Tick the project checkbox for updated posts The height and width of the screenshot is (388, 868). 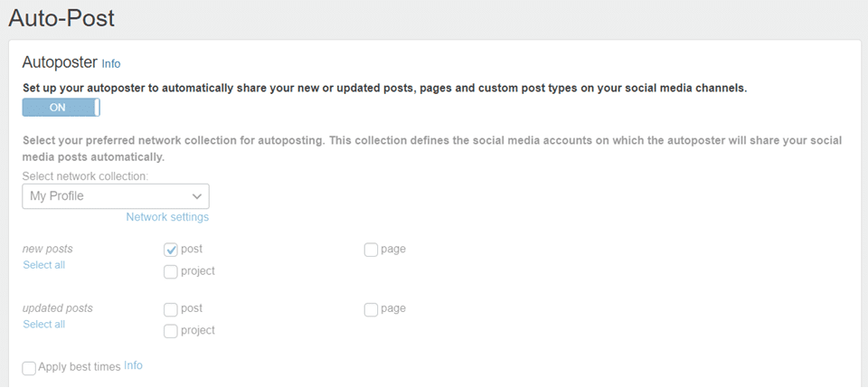(171, 331)
